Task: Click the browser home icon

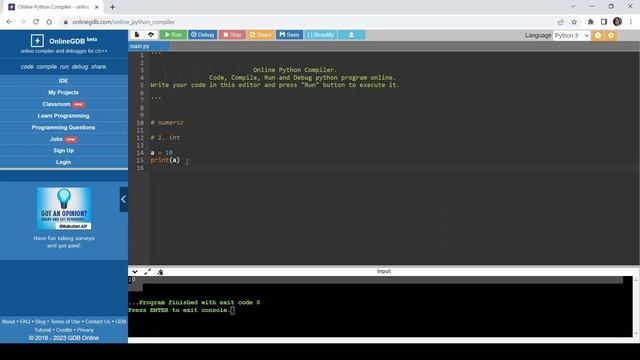Action: point(49,22)
